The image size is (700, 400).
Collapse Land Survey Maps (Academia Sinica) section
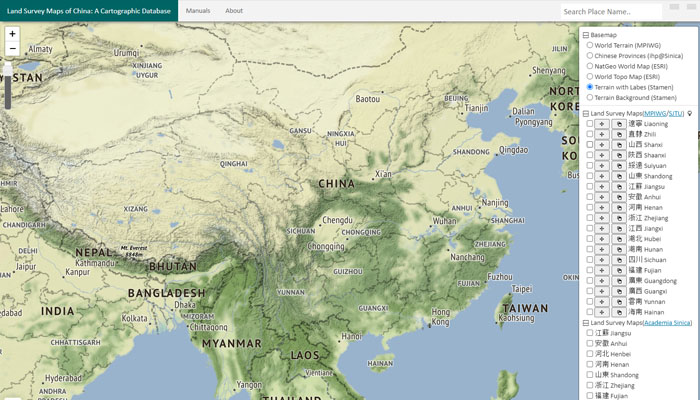[x=586, y=323]
